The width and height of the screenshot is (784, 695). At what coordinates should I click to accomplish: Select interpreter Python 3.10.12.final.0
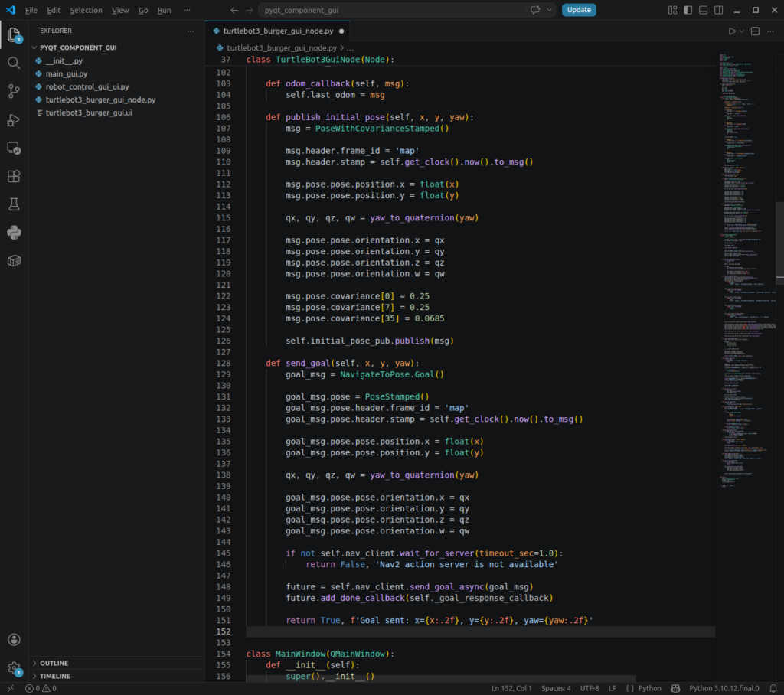pos(724,689)
